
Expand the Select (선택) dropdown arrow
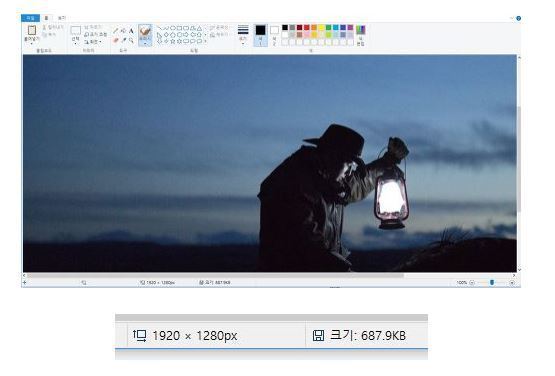point(75,43)
